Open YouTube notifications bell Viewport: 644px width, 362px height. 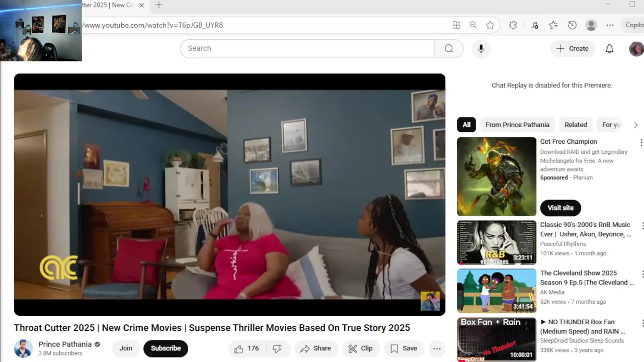point(609,49)
